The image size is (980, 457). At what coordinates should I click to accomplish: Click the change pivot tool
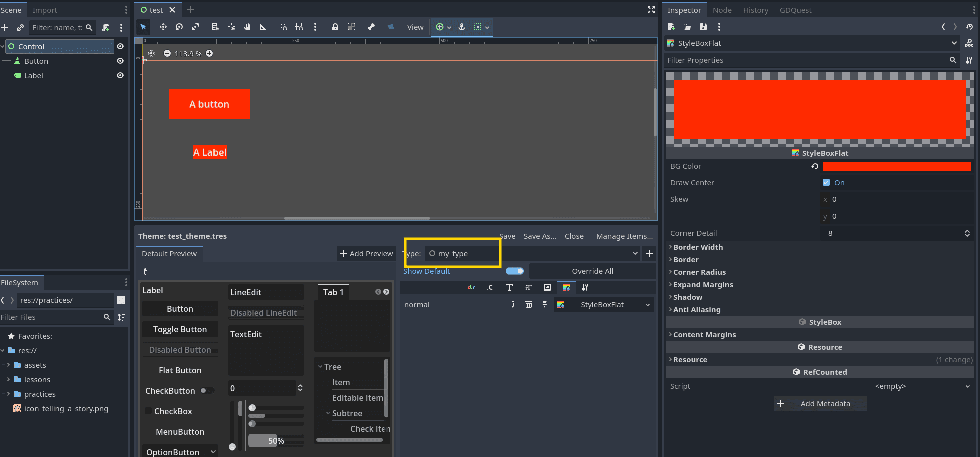pos(231,27)
